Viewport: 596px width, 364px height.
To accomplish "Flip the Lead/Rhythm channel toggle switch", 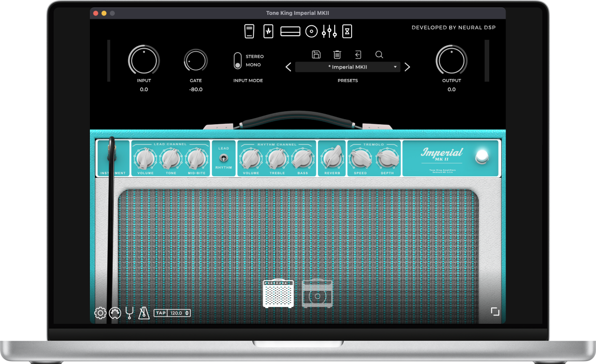I will coord(223,158).
